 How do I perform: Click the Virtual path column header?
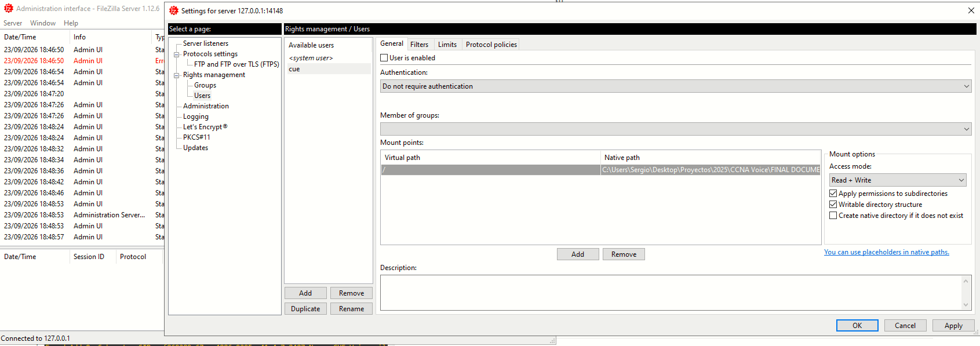tap(491, 158)
